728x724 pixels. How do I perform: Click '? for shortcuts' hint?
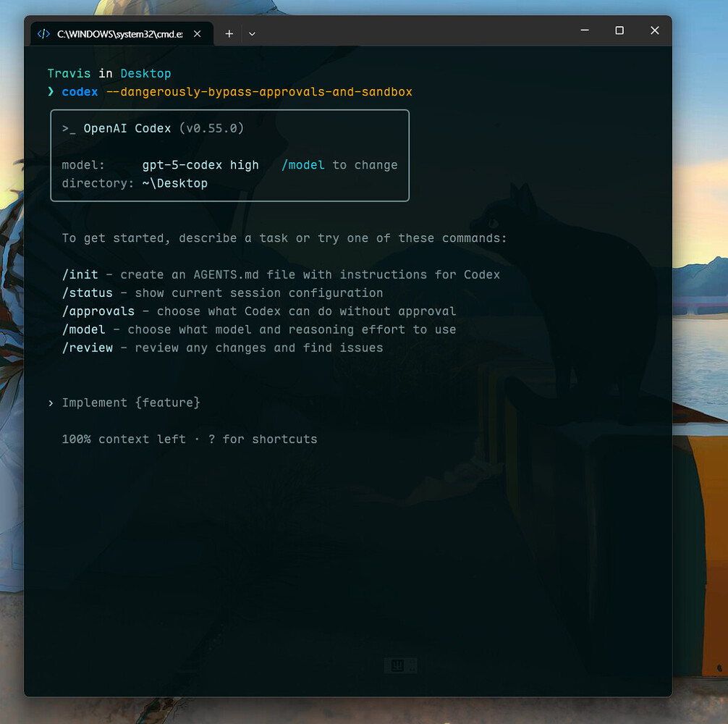[263, 439]
